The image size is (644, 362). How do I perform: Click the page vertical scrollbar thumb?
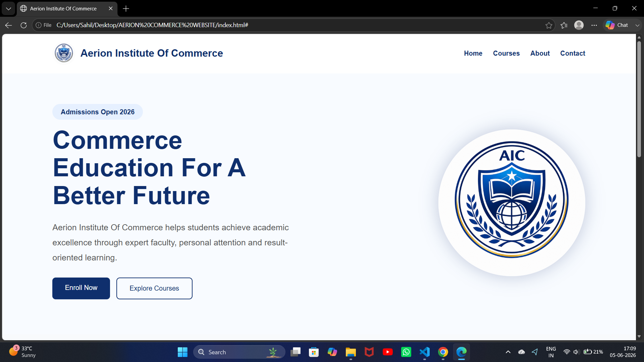pyautogui.click(x=639, y=99)
